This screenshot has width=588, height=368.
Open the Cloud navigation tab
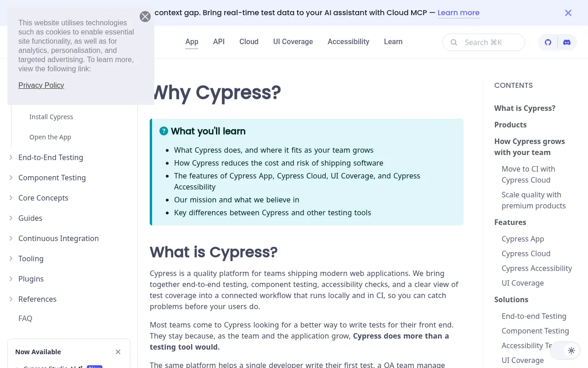(249, 42)
